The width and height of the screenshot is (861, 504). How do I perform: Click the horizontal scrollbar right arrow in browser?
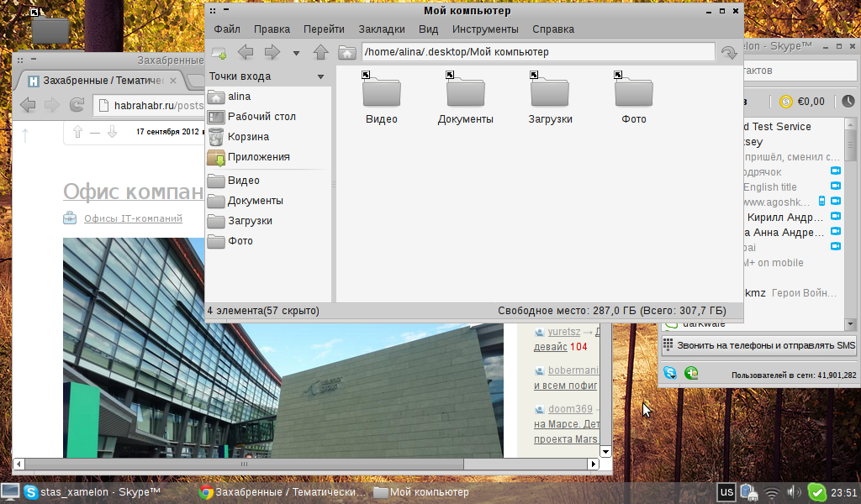pos(593,464)
